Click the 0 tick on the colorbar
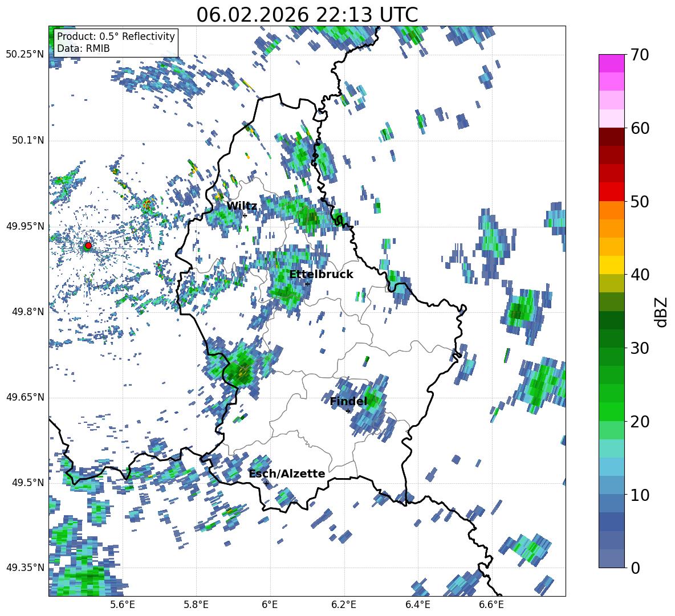 [635, 568]
